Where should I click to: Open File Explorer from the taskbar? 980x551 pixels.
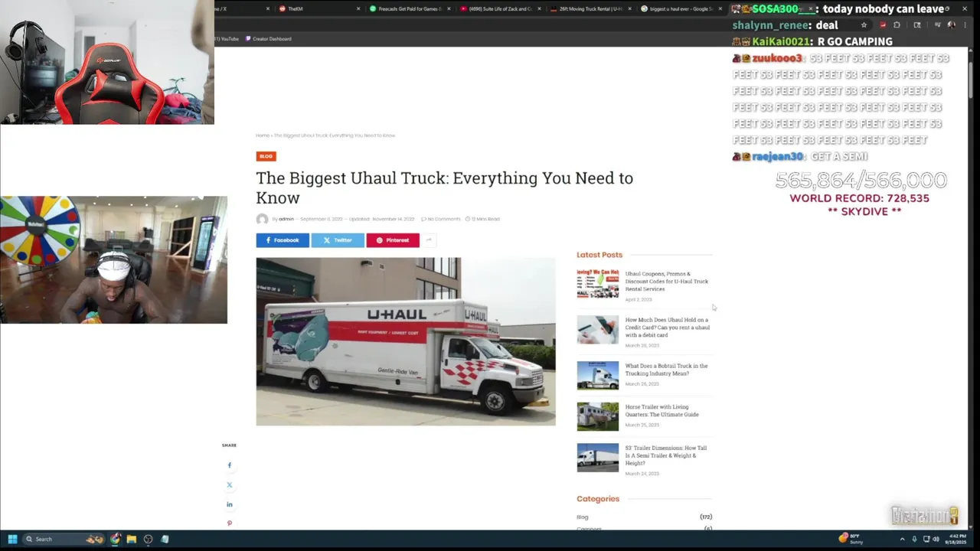132,539
